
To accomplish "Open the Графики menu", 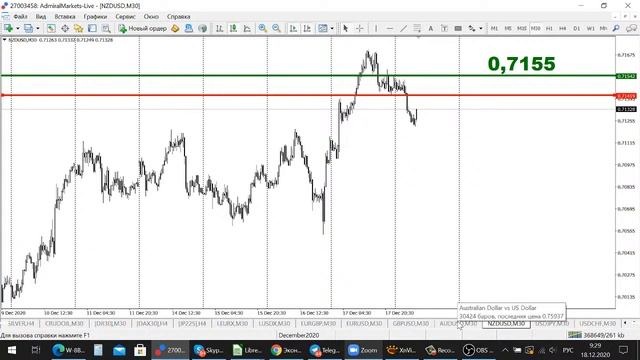I will (95, 17).
